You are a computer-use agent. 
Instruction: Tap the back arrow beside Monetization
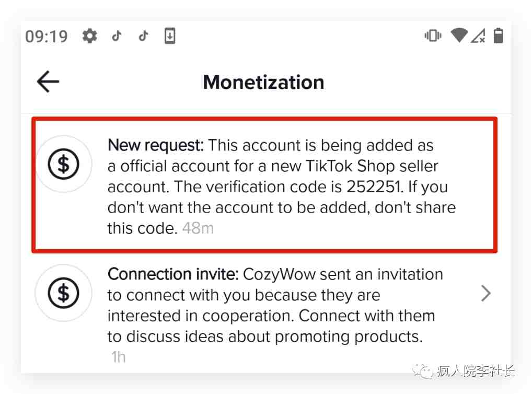48,82
